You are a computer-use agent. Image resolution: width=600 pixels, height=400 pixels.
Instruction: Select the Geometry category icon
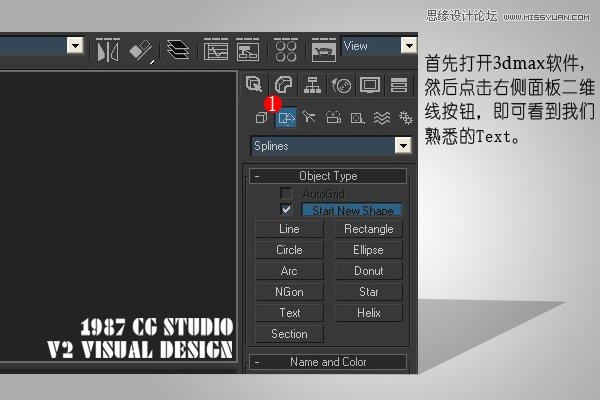(x=261, y=118)
